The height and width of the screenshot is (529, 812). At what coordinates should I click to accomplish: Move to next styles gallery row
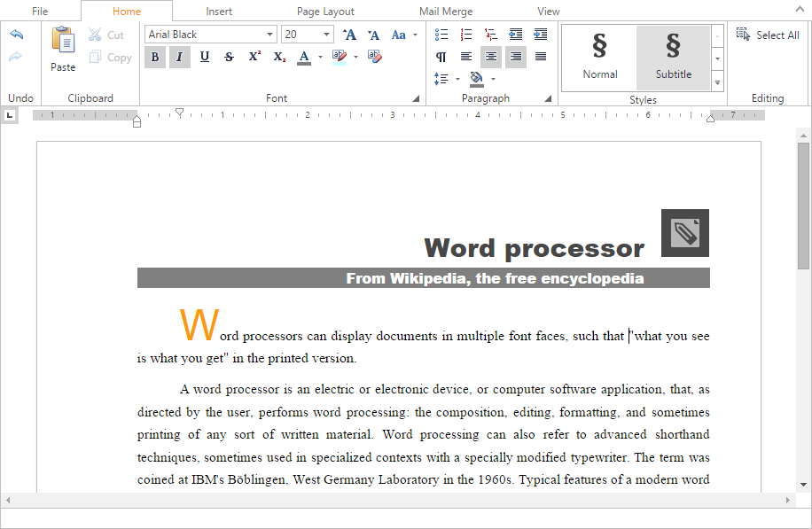(717, 59)
